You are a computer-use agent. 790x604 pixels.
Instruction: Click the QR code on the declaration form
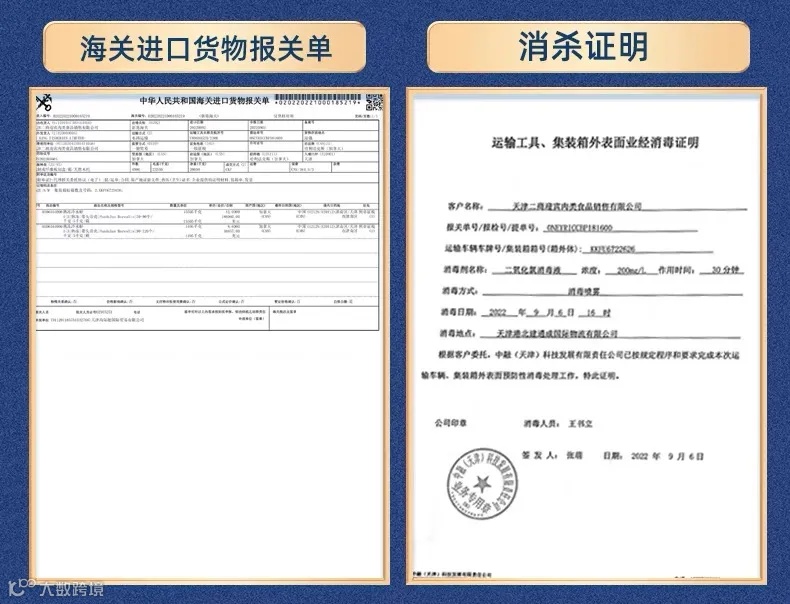[374, 102]
